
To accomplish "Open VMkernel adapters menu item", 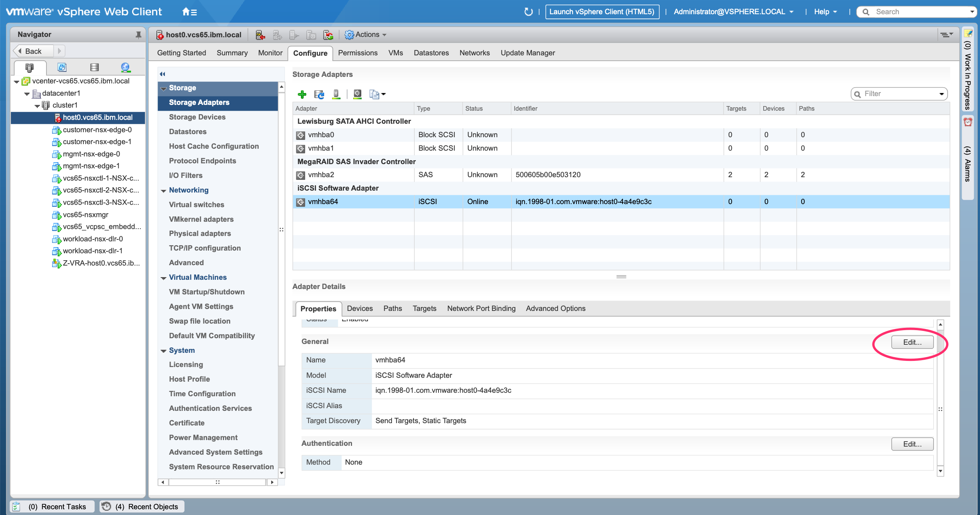I will pyautogui.click(x=201, y=219).
